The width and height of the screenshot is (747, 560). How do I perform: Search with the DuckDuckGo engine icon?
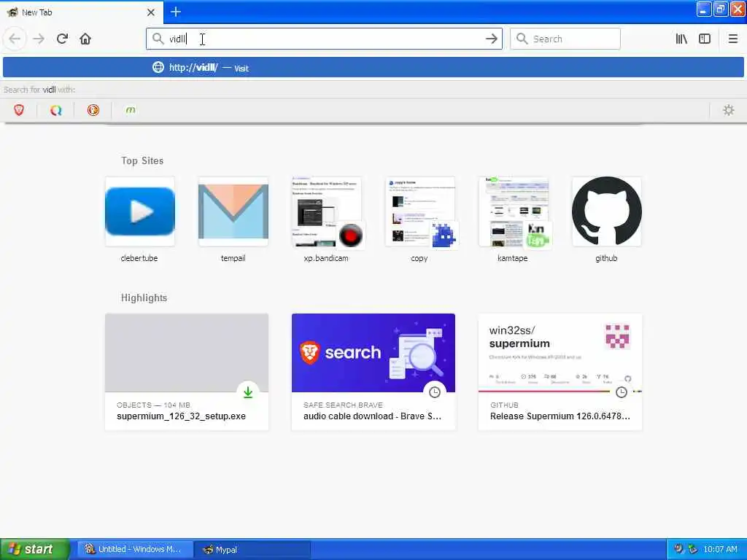tap(93, 111)
